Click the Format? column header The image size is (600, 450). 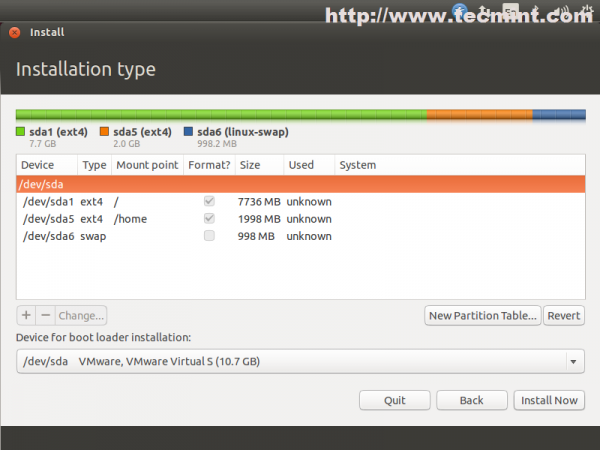pyautogui.click(x=209, y=165)
